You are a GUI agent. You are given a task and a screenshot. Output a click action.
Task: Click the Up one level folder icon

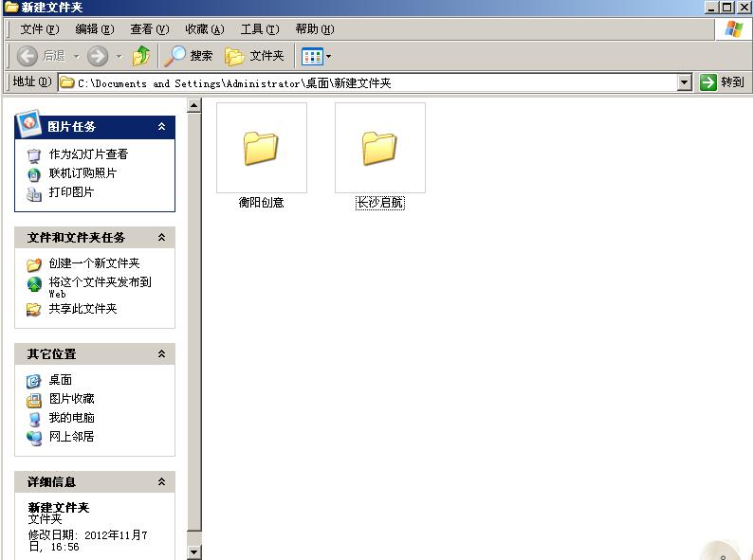(141, 56)
